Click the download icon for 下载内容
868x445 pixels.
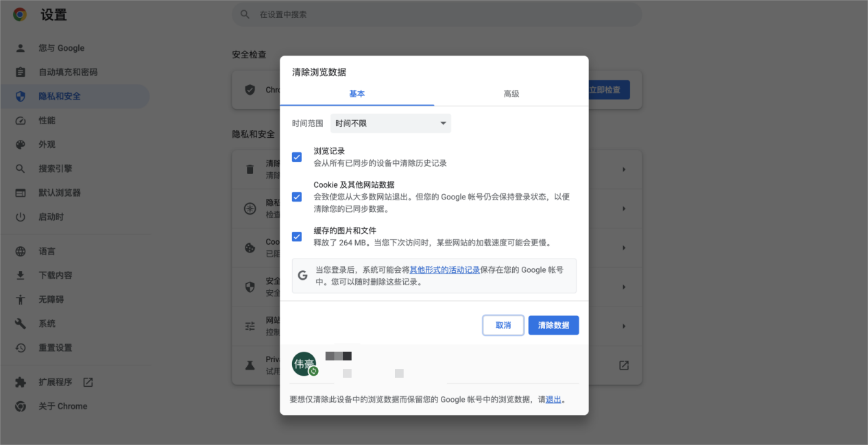click(21, 276)
